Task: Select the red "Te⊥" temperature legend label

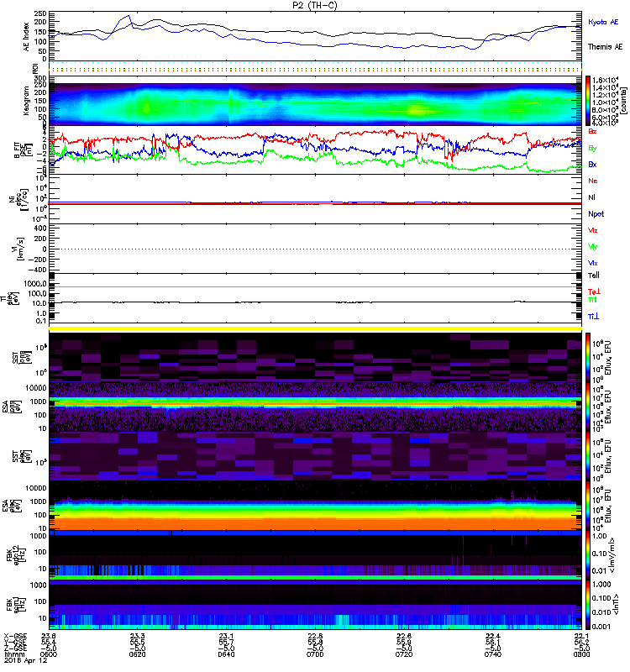Action: 594,291
